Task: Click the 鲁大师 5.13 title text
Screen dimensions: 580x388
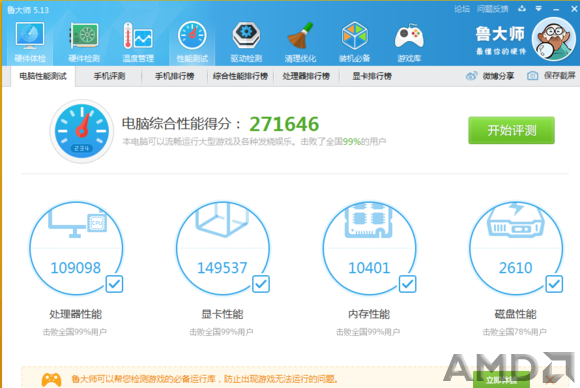Action: (x=28, y=10)
